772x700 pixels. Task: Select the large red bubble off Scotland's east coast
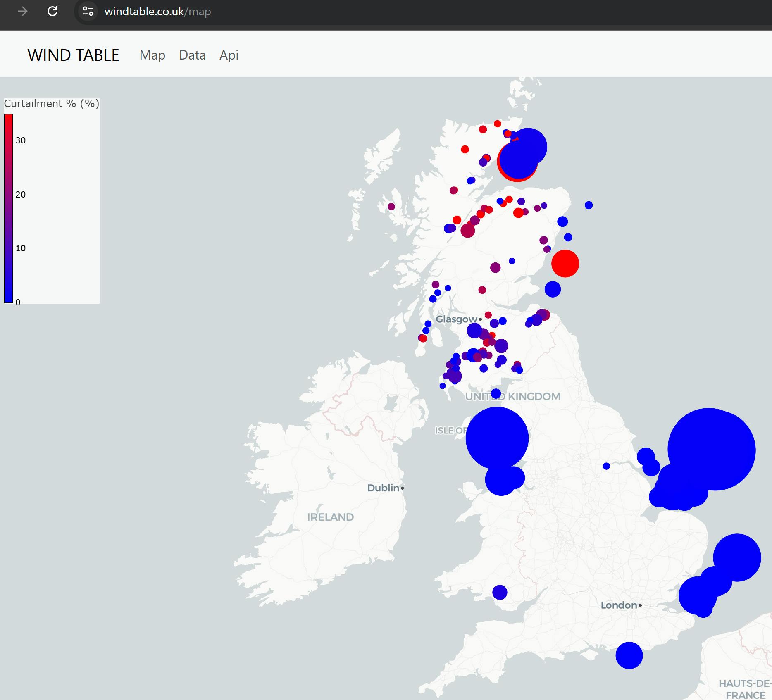(x=565, y=264)
